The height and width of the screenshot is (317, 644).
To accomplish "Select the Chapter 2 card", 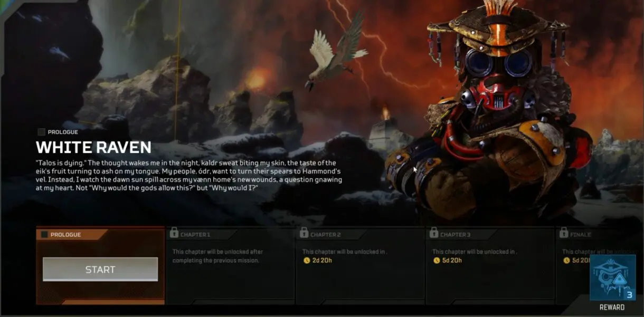I will (359, 266).
